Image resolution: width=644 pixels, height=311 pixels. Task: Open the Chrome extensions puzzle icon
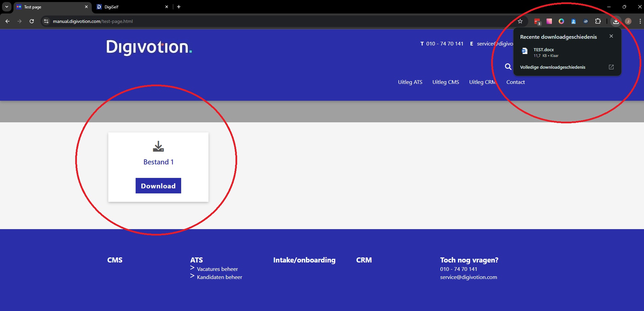point(598,21)
